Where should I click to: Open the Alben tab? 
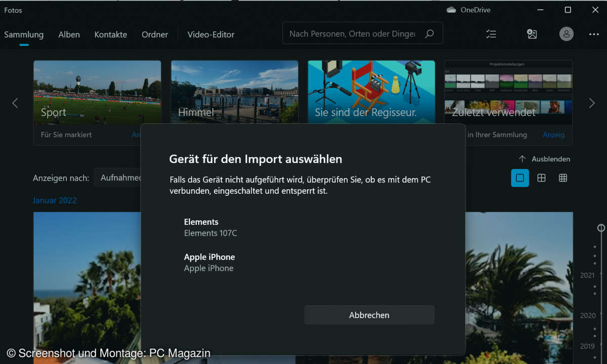click(x=69, y=34)
